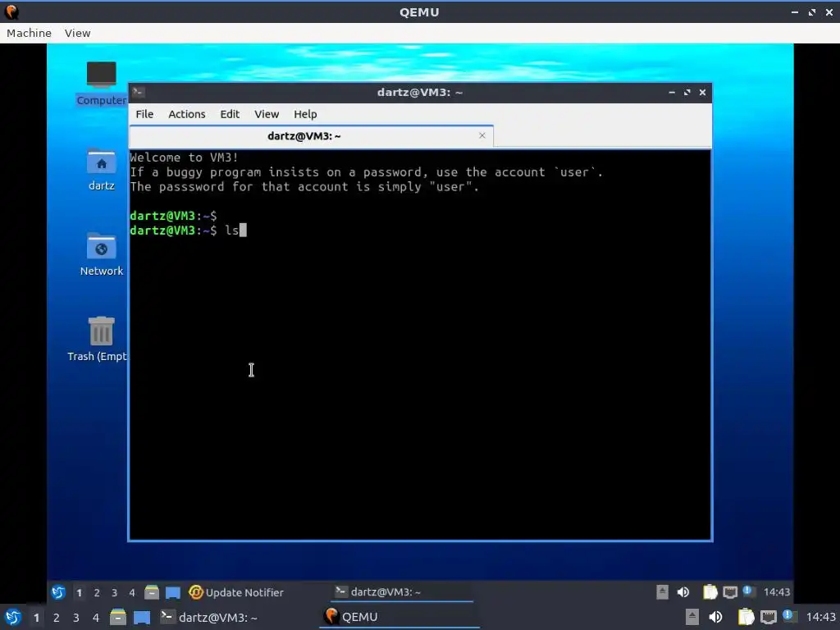Open the terminal Help menu
Image resolution: width=840 pixels, height=630 pixels.
coord(305,114)
